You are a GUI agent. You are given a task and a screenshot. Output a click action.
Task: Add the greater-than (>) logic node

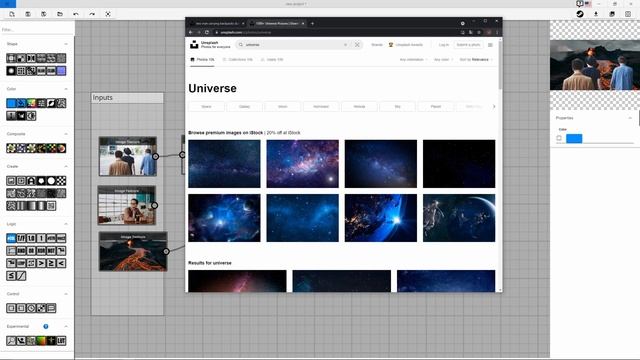click(41, 263)
